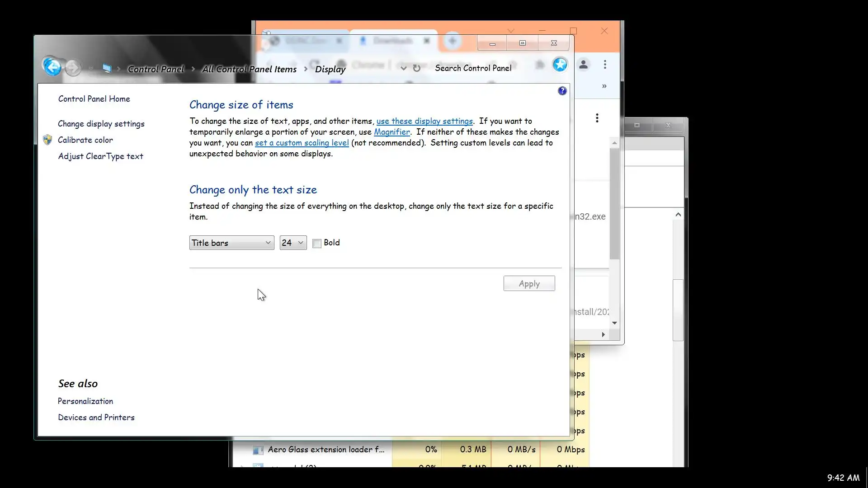868x488 pixels.
Task: Go to All Control Panel Items breadcrumb
Action: point(249,69)
